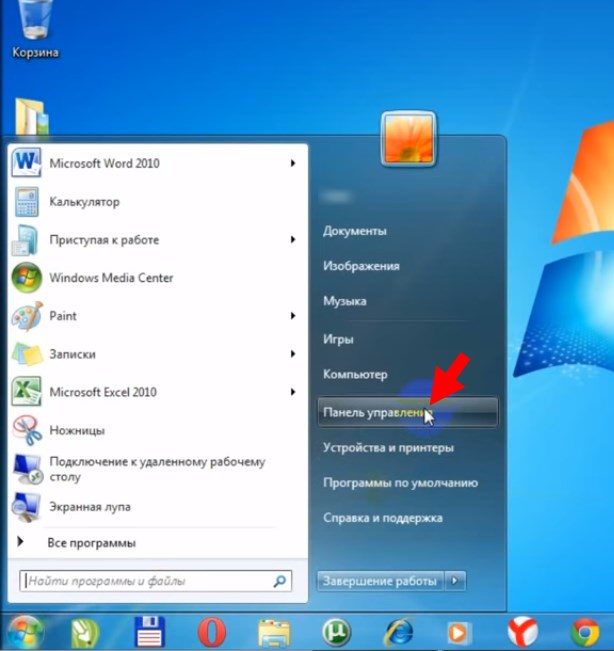Click the Найти программы и файлы search field
The image size is (614, 651).
click(x=156, y=581)
